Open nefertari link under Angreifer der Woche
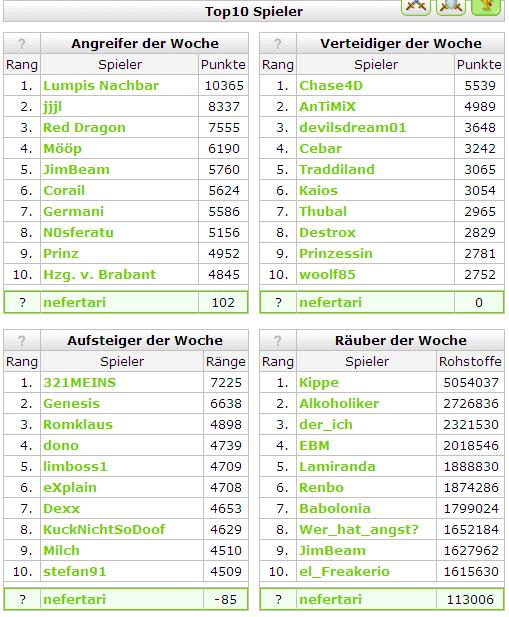The height and width of the screenshot is (617, 509). pos(74,303)
